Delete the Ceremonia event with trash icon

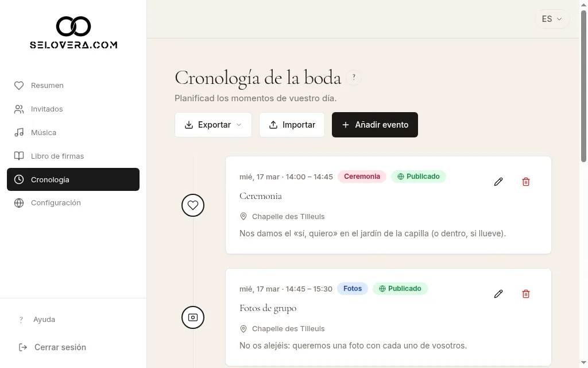526,182
